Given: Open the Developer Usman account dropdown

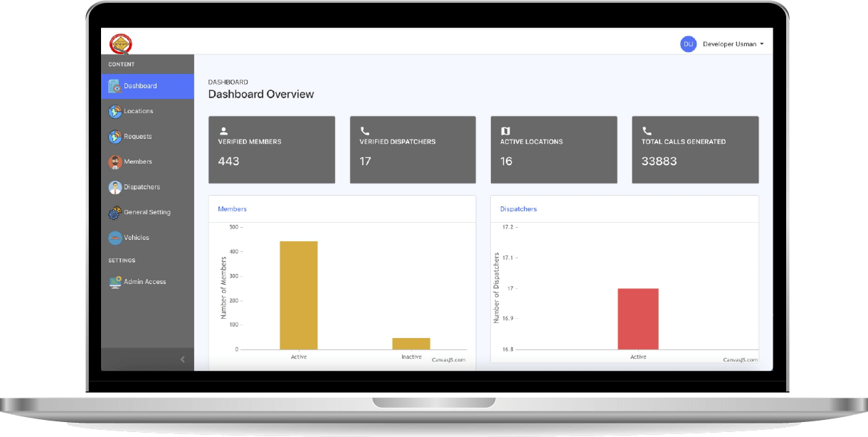Looking at the screenshot, I should tap(733, 44).
